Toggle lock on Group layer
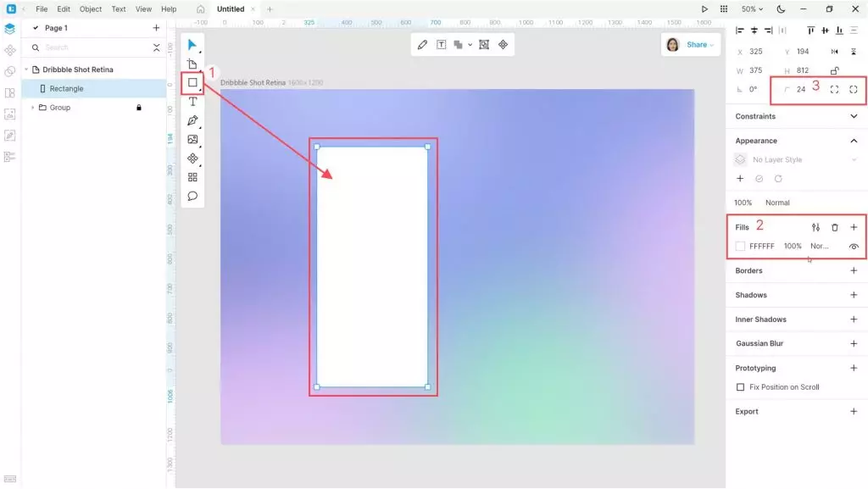The image size is (868, 489). point(139,108)
